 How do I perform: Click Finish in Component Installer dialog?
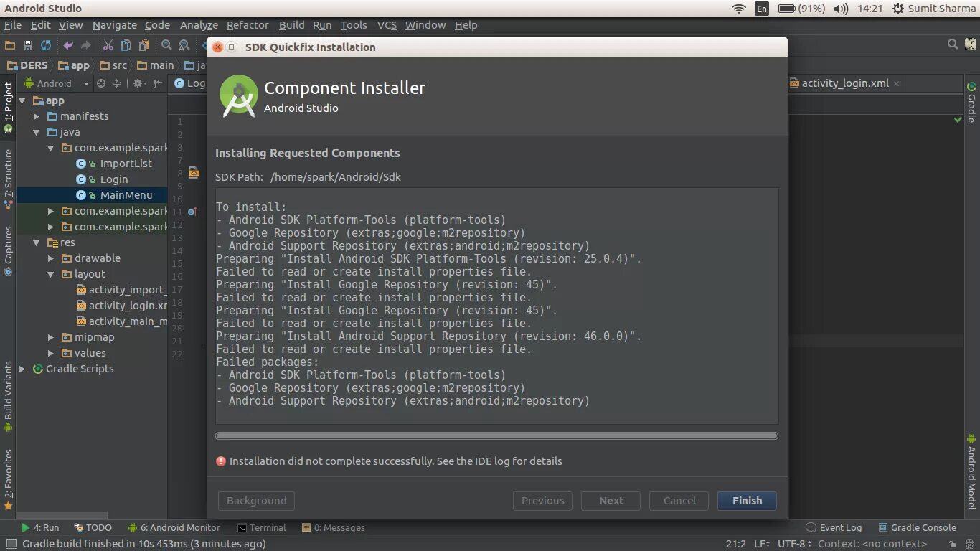(x=747, y=501)
